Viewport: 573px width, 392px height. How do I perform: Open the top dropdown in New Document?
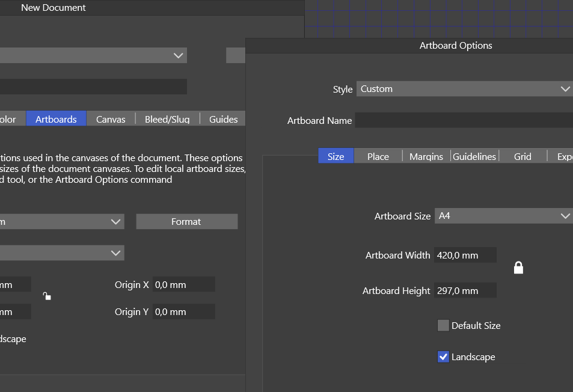93,55
